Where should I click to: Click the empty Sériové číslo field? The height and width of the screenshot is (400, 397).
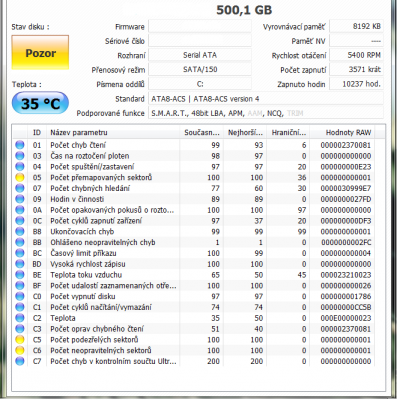pyautogui.click(x=200, y=41)
